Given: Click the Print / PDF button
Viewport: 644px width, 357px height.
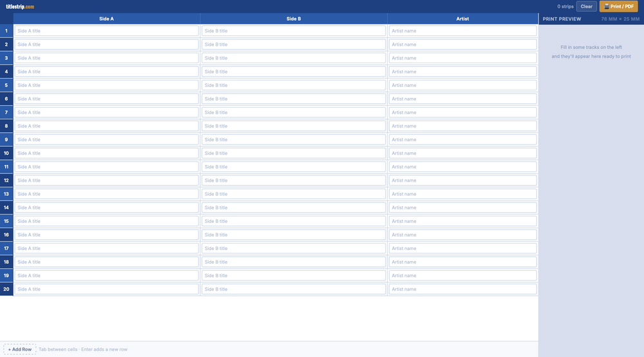Looking at the screenshot, I should [618, 6].
